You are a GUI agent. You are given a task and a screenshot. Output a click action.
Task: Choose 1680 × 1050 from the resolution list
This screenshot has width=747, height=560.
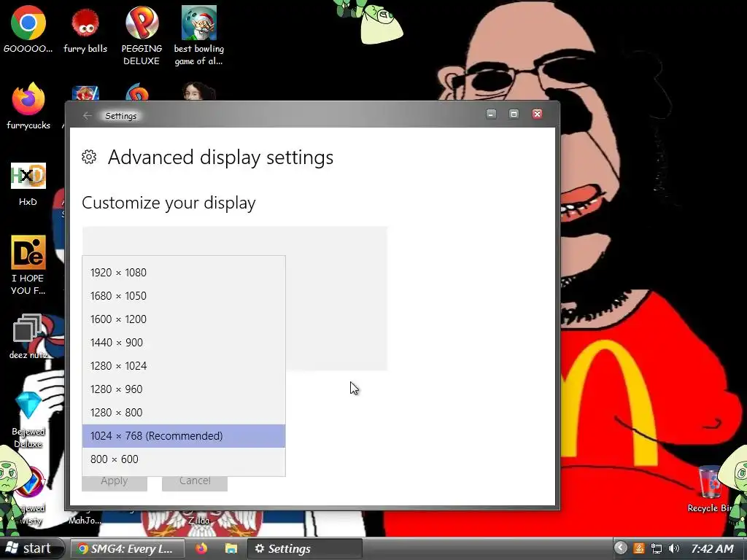(x=183, y=296)
